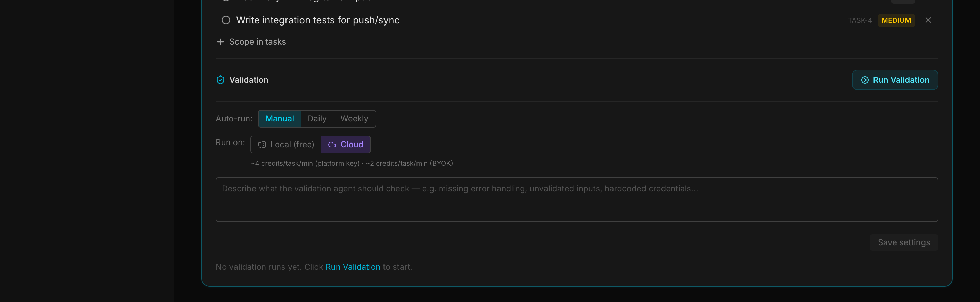Select the TASK-4 identifier label

(x=860, y=20)
